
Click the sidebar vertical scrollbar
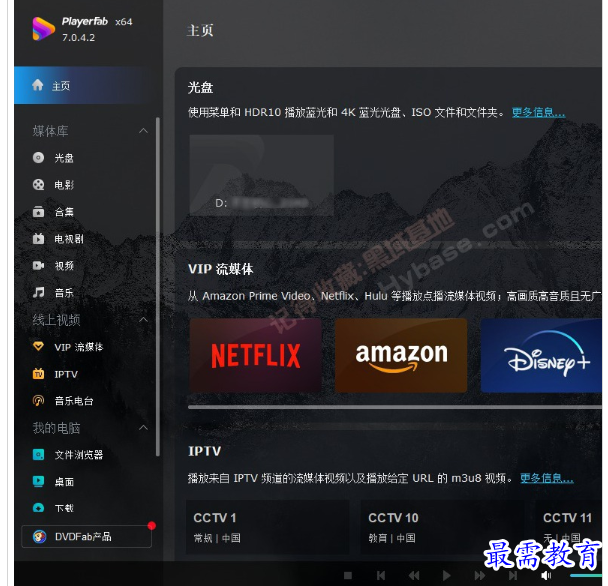point(157,287)
